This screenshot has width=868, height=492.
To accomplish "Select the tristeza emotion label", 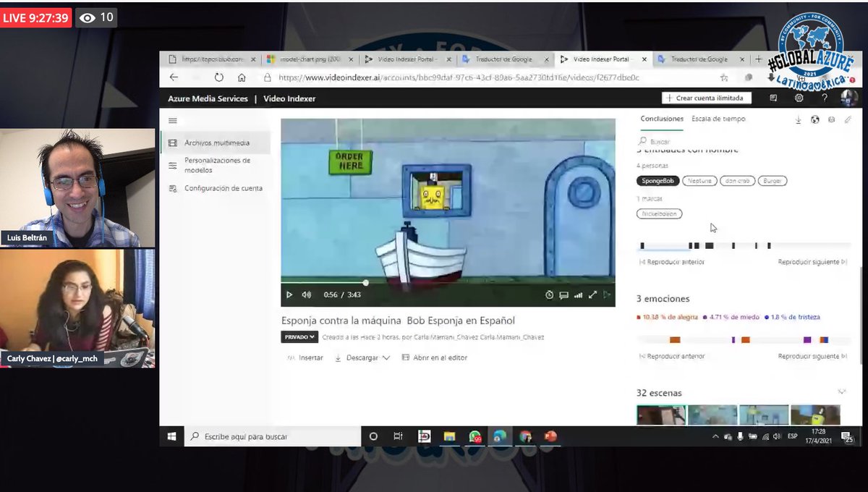I will tap(792, 317).
